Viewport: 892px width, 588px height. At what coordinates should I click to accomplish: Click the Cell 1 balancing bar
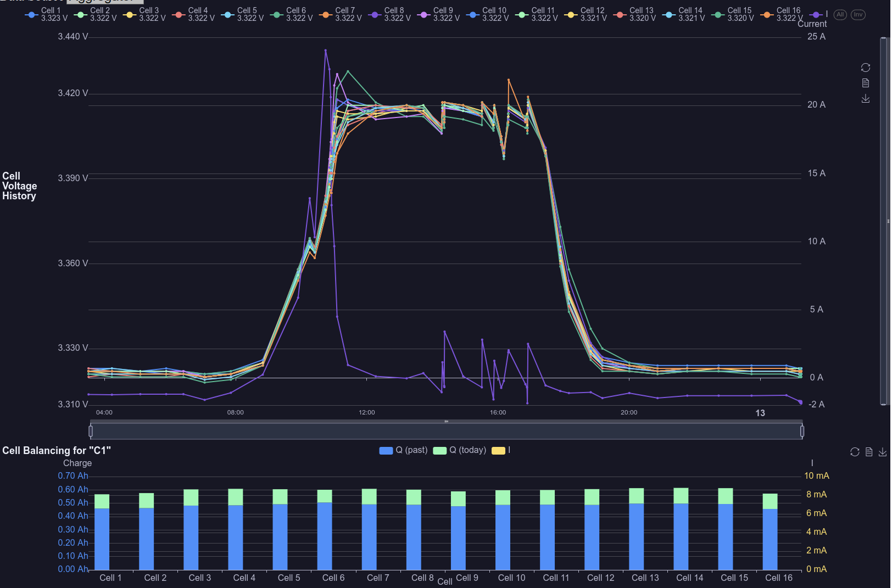pos(102,532)
